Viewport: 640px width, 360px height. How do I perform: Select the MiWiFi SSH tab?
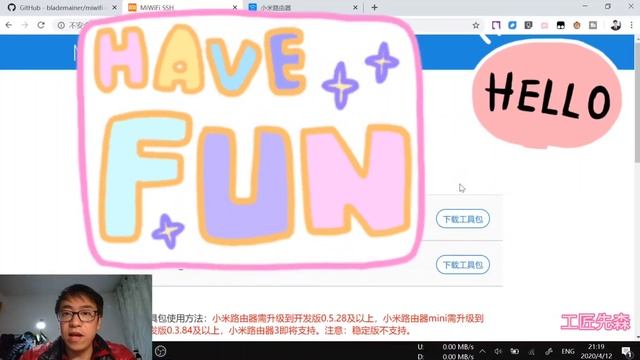click(x=182, y=8)
